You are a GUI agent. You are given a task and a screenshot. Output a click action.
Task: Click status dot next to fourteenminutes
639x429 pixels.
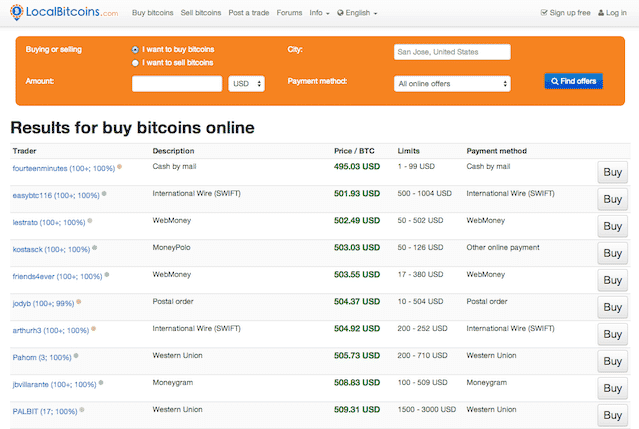point(119,167)
